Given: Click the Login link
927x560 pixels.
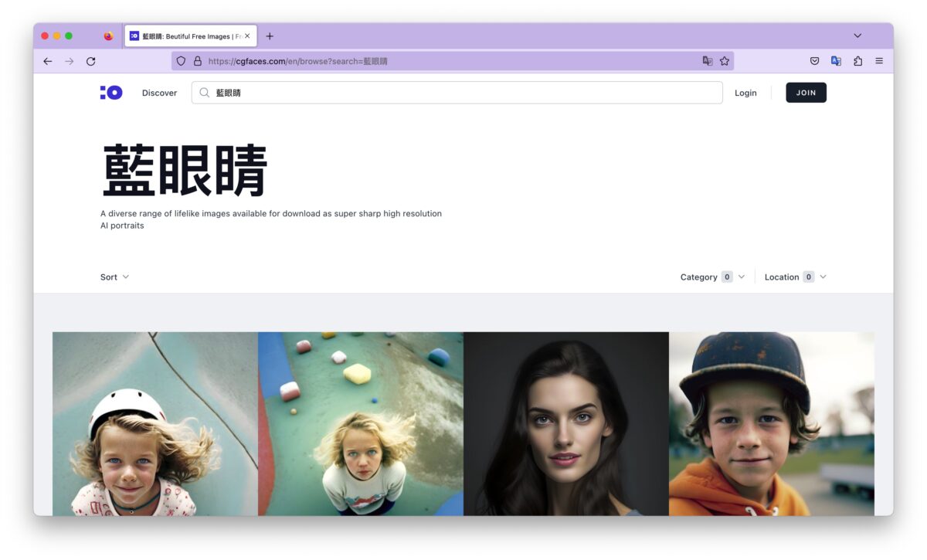Looking at the screenshot, I should point(745,93).
